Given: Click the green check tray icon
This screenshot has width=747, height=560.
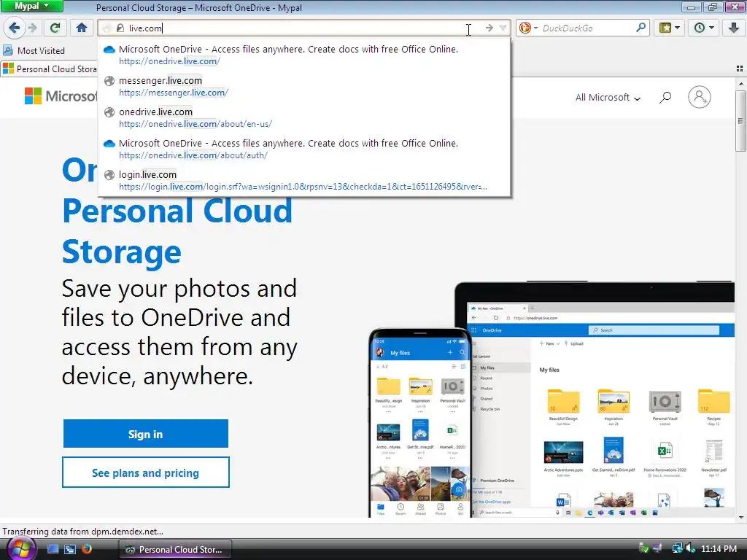Looking at the screenshot, I should coord(643,548).
